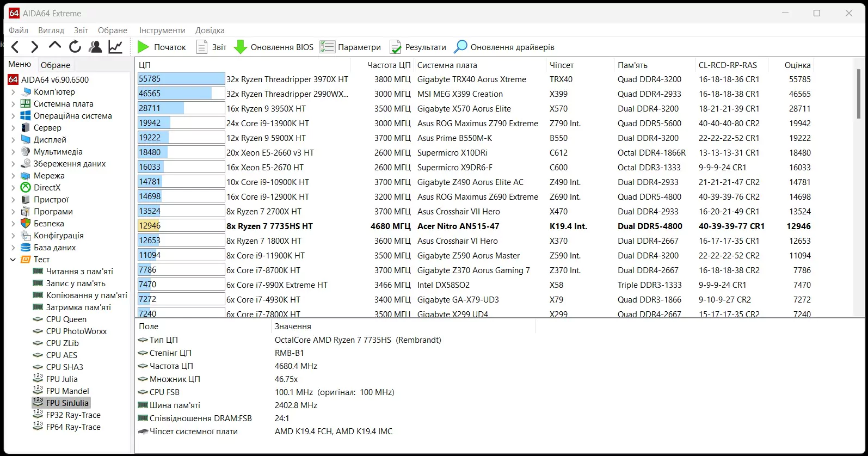Open FPU Julia benchmark
The height and width of the screenshot is (456, 868).
[56, 379]
